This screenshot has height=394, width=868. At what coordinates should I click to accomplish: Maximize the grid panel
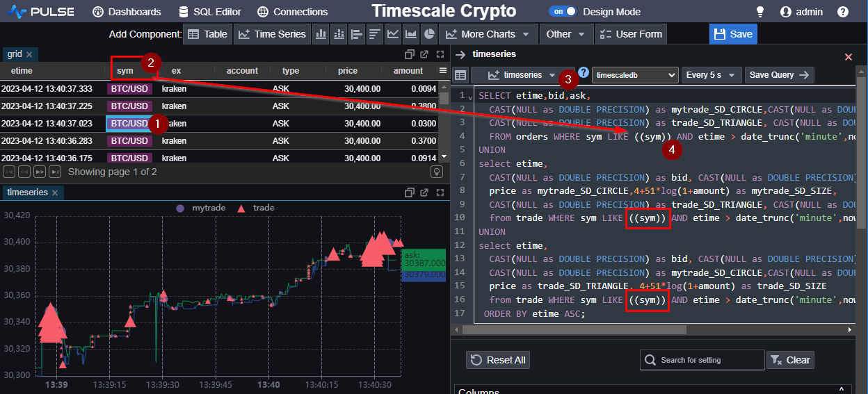pos(440,54)
